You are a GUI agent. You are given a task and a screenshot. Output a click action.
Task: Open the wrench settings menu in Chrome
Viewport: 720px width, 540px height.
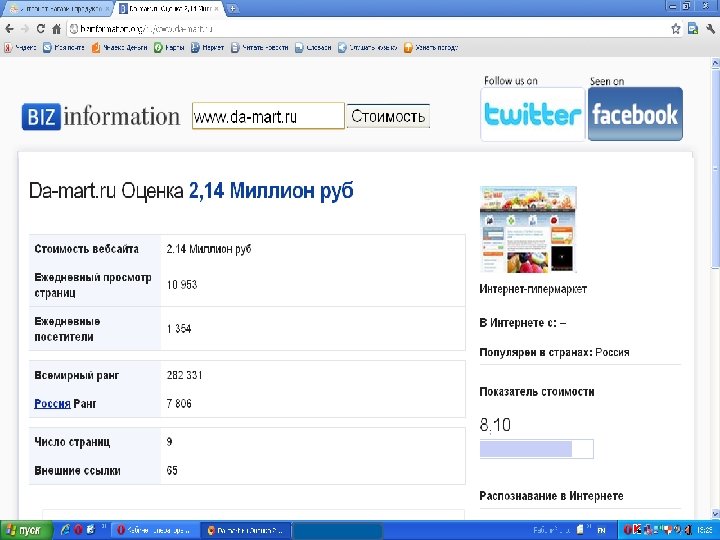[x=710, y=29]
